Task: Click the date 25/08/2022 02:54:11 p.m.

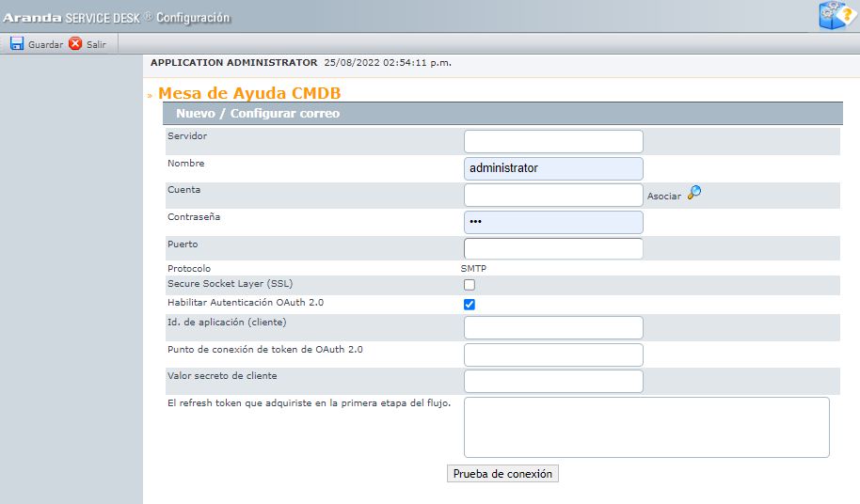Action: [388, 62]
